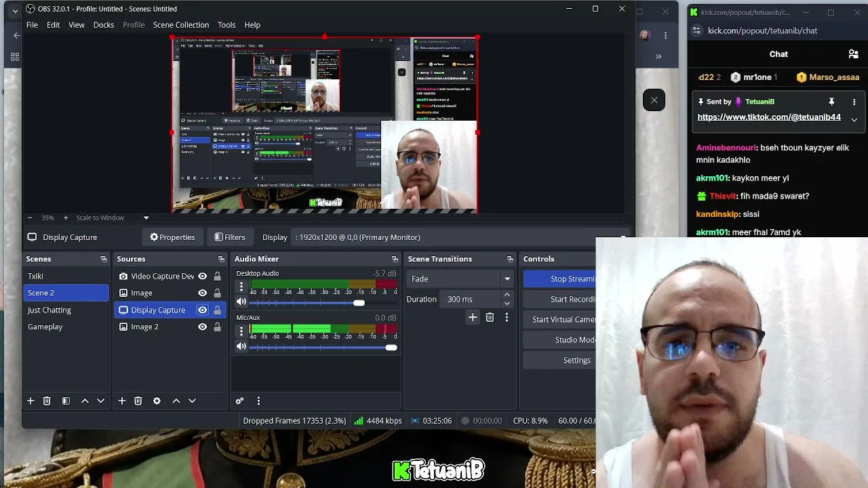Pop out the Scenes dock

tap(104, 259)
